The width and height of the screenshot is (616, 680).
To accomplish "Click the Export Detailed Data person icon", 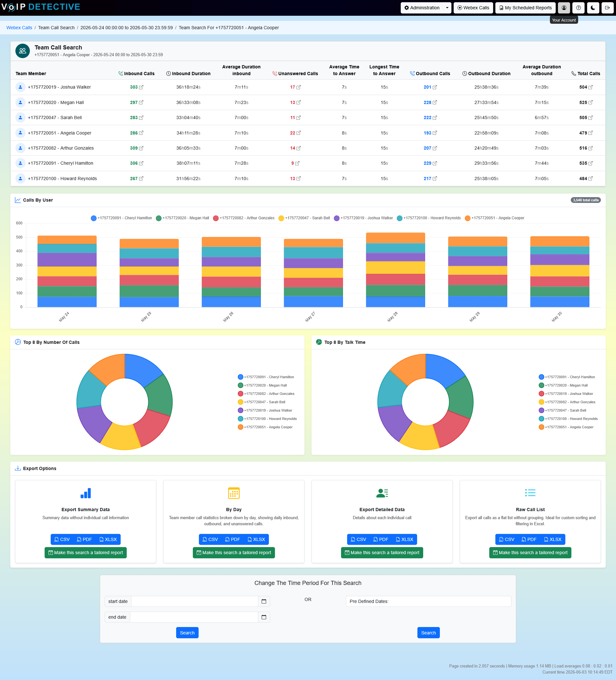I will click(382, 493).
